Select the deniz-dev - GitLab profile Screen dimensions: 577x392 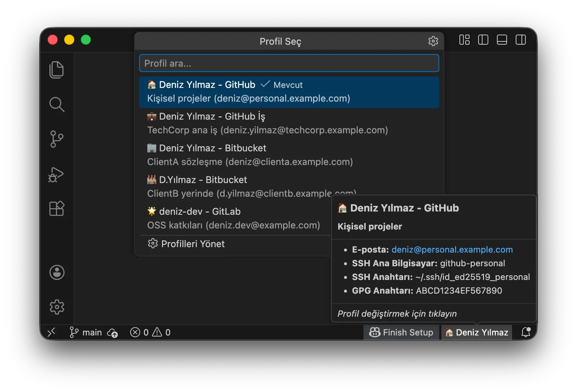[234, 219]
